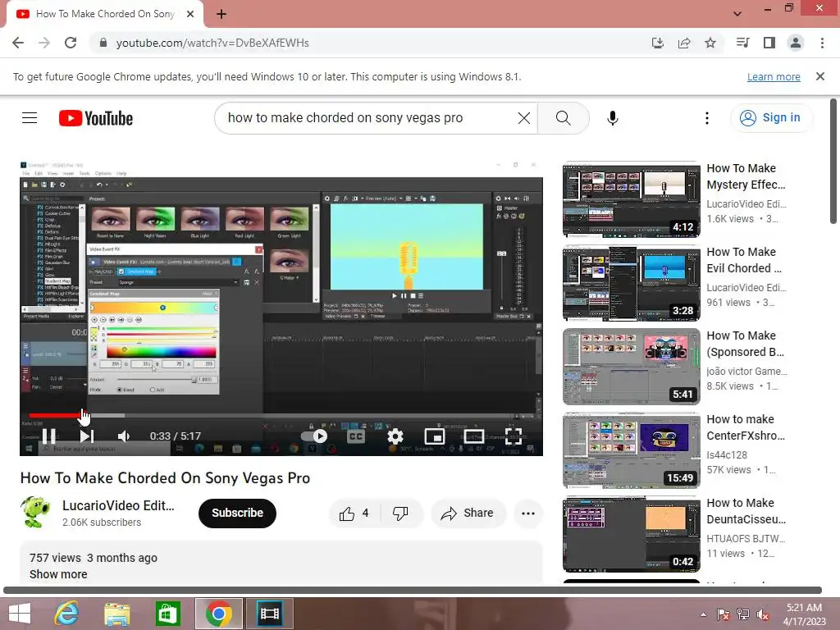Open File Explorer from taskbar
This screenshot has width=840, height=630.
[x=116, y=614]
